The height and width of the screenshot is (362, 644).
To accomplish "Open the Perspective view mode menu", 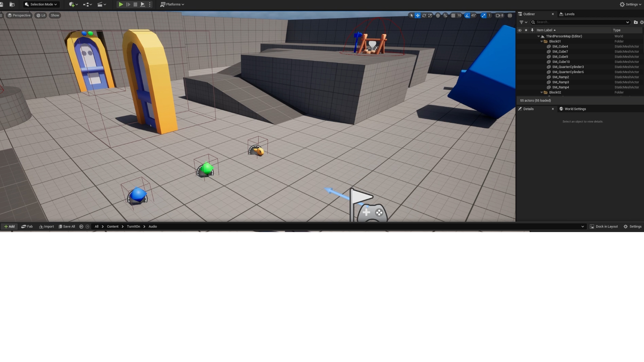I will pos(19,15).
